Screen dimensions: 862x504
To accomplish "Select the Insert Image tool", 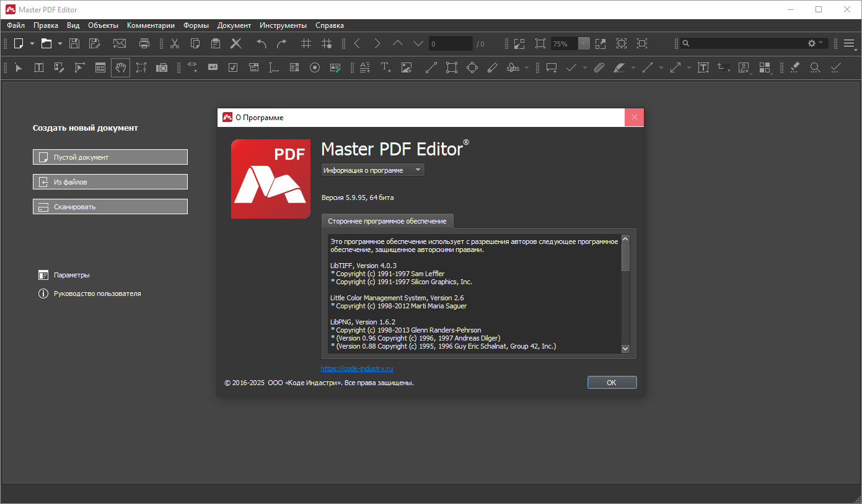I will point(407,67).
